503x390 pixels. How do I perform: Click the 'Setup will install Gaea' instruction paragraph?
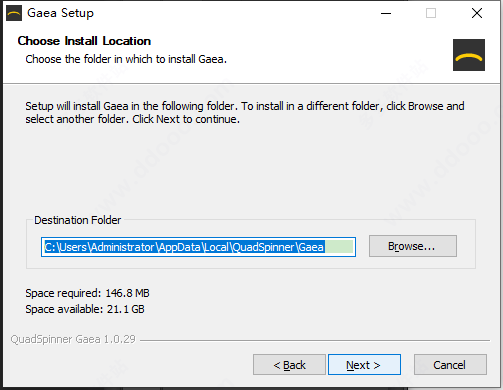[x=245, y=112]
